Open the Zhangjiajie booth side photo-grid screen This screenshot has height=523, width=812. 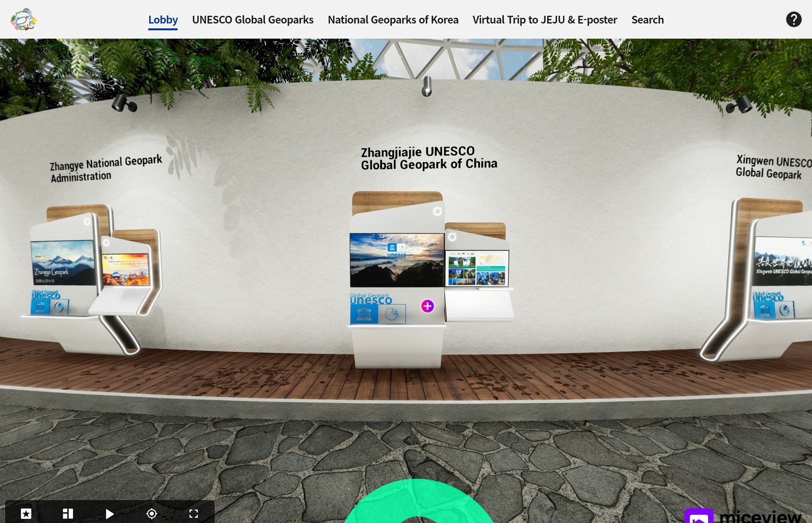(x=477, y=268)
